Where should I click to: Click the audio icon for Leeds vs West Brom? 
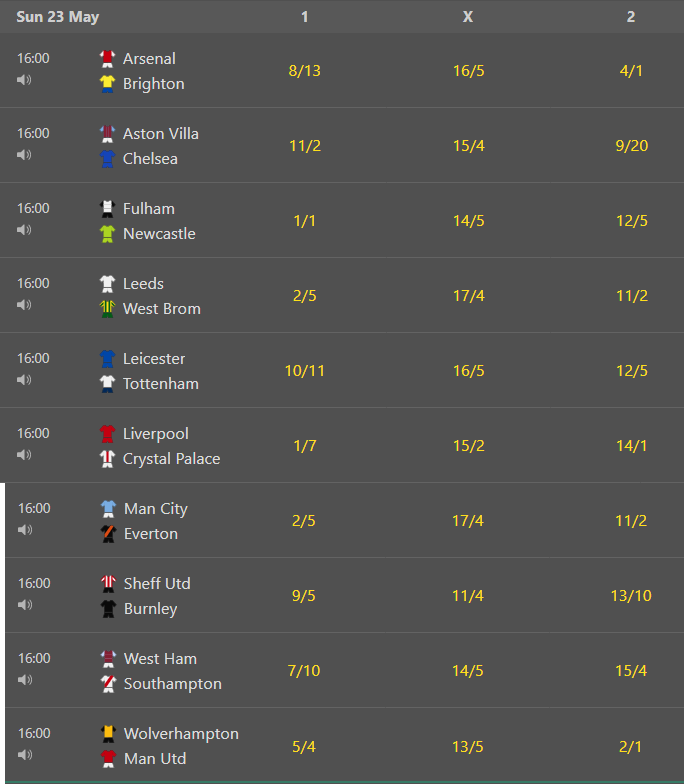click(24, 304)
